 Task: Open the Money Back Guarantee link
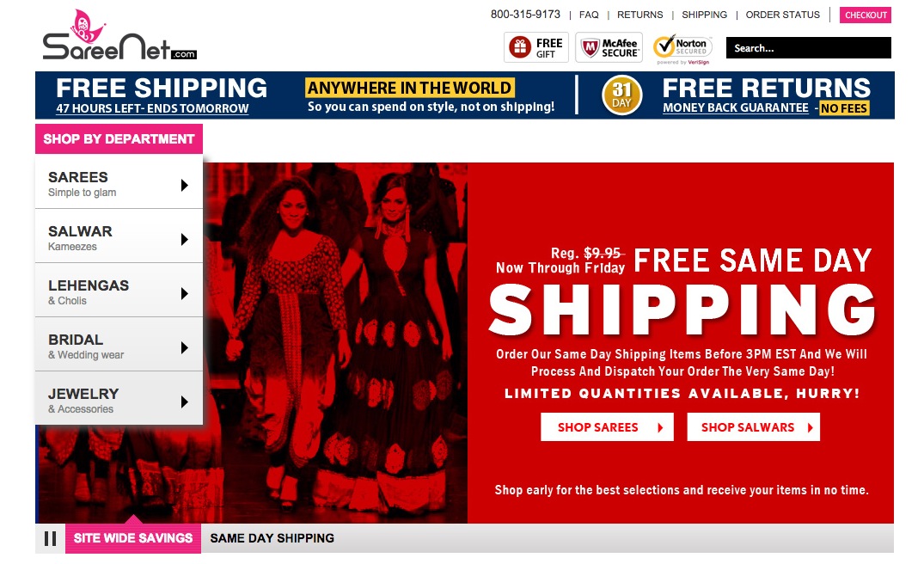(736, 107)
